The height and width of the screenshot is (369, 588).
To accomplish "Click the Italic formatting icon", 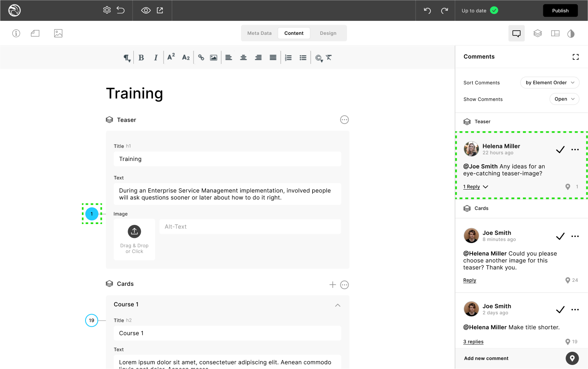I will coord(155,58).
